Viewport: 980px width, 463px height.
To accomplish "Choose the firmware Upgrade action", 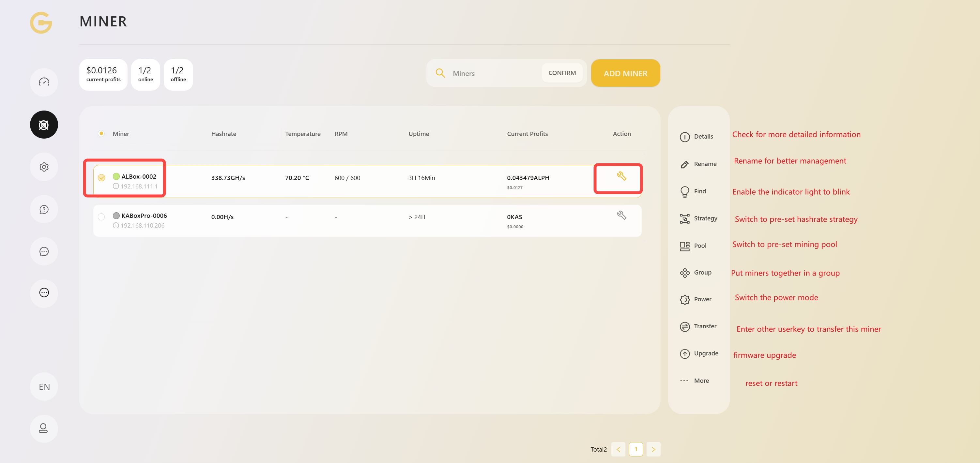I will click(699, 353).
